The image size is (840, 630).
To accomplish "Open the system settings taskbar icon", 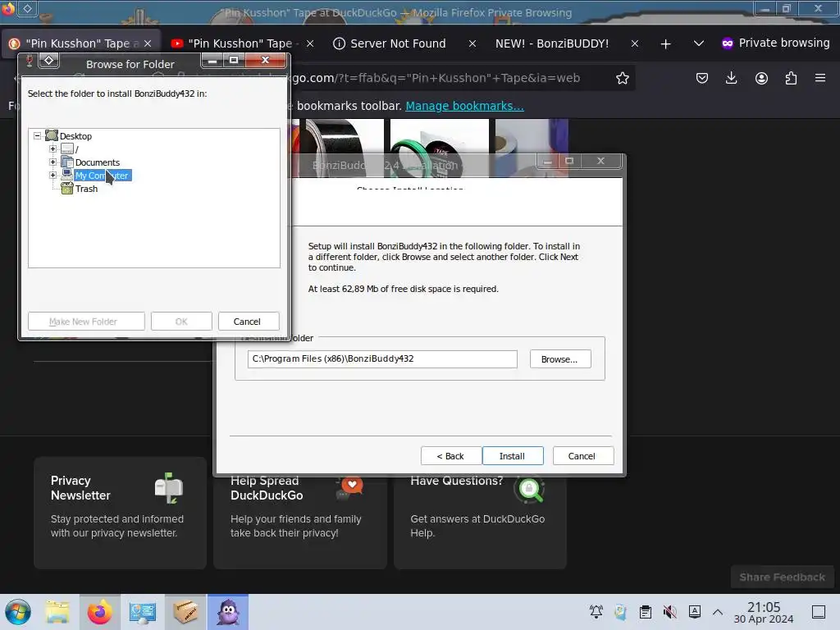I will 143,612.
